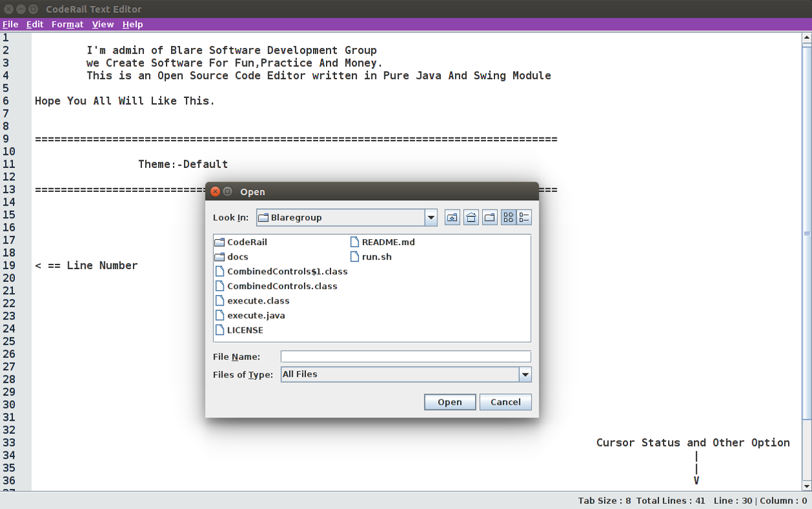Click the 'Theme:-Default' text in the editor
812x509 pixels.
click(x=183, y=164)
